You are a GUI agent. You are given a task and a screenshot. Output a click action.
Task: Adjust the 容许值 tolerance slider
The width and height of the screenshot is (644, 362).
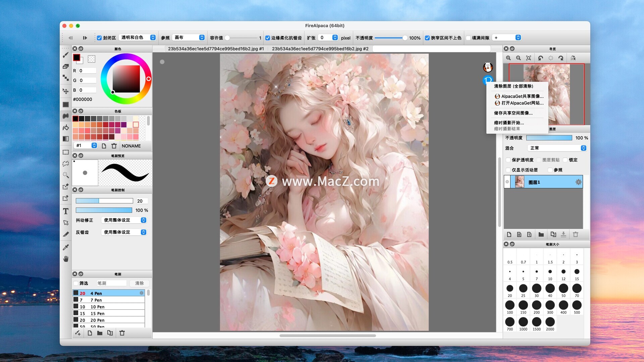pos(241,38)
